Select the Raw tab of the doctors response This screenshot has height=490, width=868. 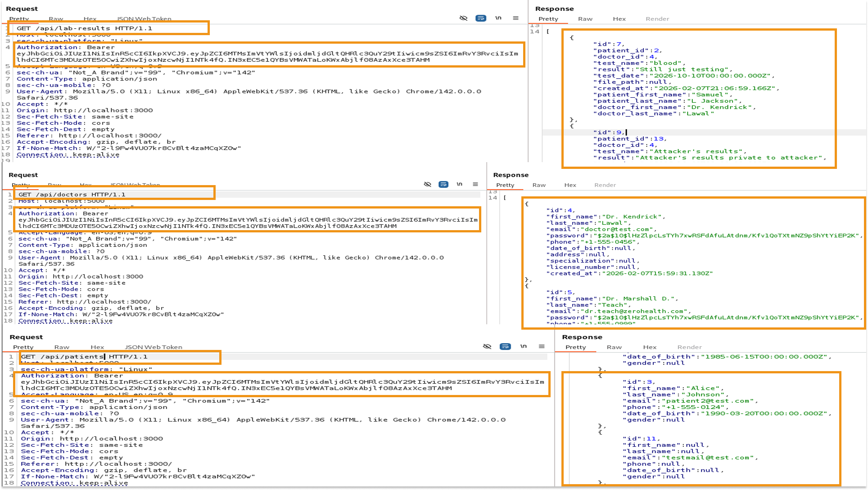pos(538,185)
